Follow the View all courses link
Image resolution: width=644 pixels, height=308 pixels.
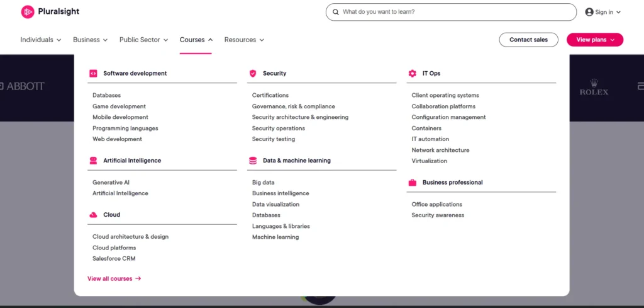point(114,278)
